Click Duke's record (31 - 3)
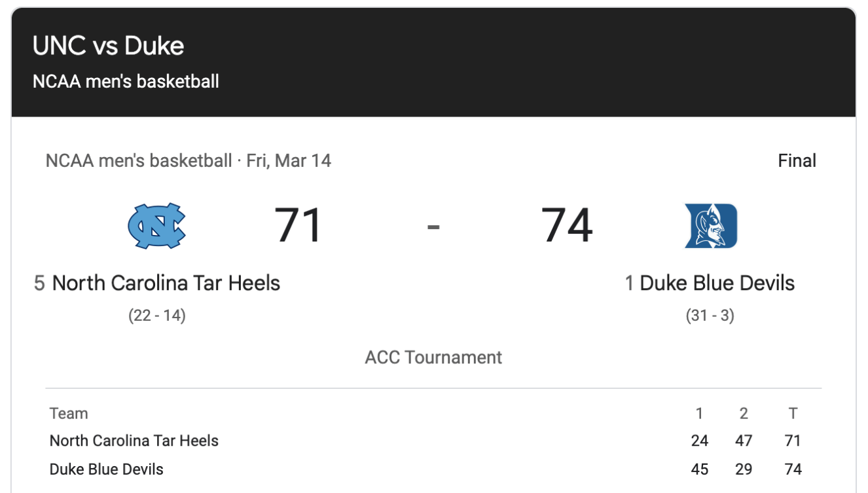The width and height of the screenshot is (868, 493). pos(710,316)
